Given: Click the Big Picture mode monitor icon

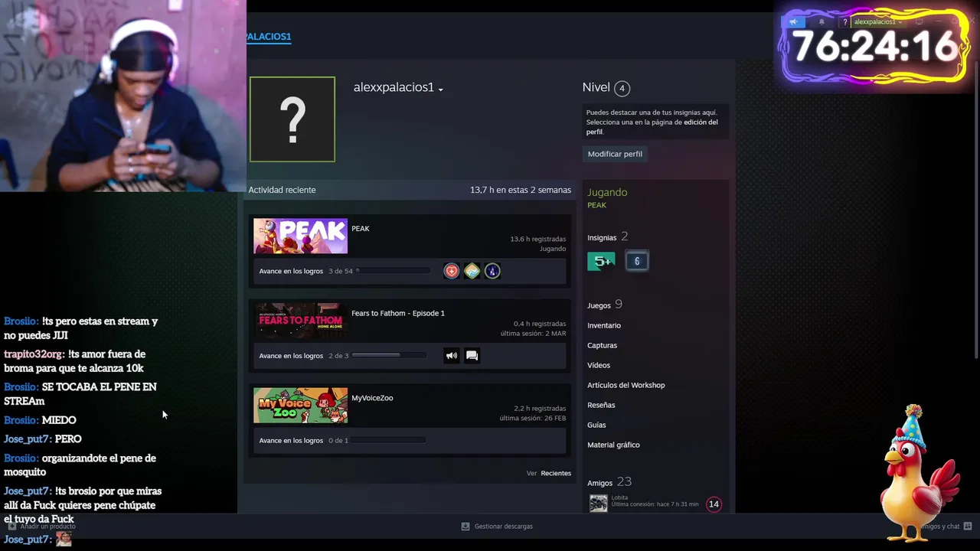Looking at the screenshot, I should click(919, 22).
